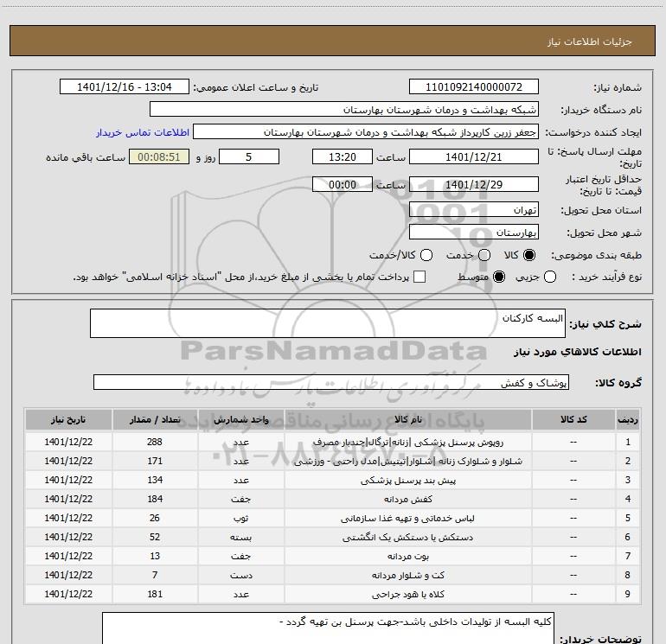This screenshot has width=666, height=644.
Task: Click the product group field پوشاک و کفش
Action: coord(331,382)
